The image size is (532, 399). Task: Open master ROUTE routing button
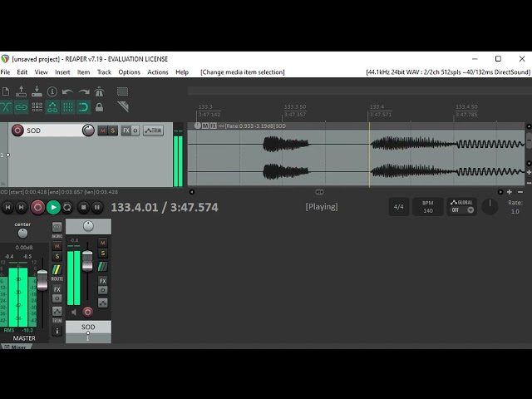pyautogui.click(x=57, y=270)
